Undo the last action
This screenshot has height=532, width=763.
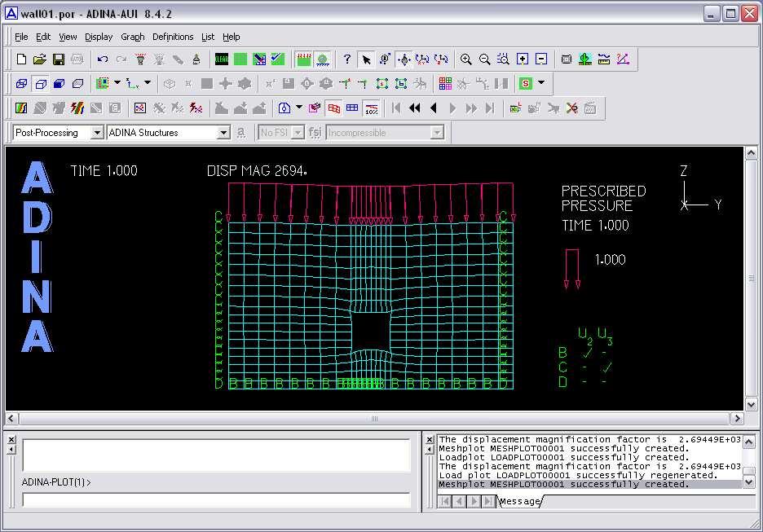102,59
